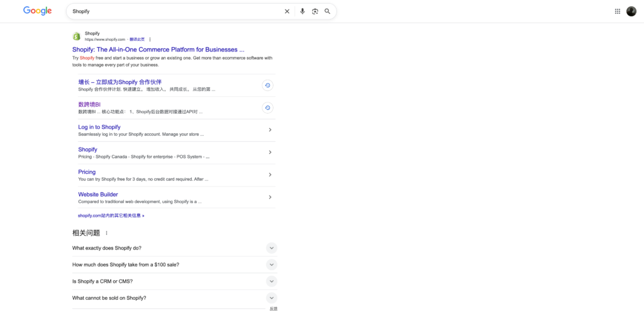Clear the search box text
644x316 pixels.
coord(287,11)
